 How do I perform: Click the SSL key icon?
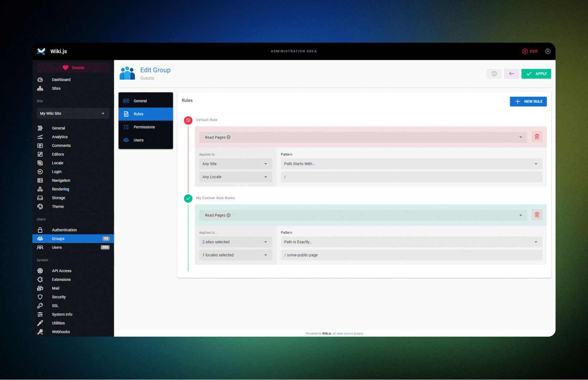40,306
